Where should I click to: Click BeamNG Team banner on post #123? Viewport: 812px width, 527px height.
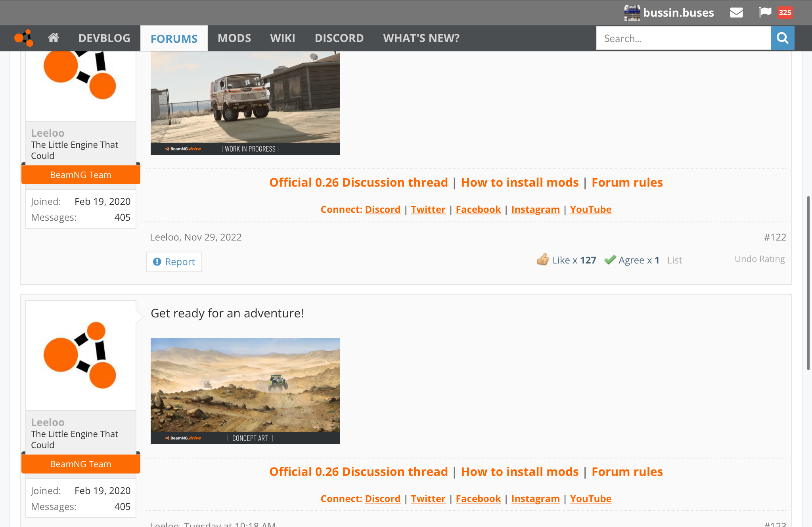81,464
